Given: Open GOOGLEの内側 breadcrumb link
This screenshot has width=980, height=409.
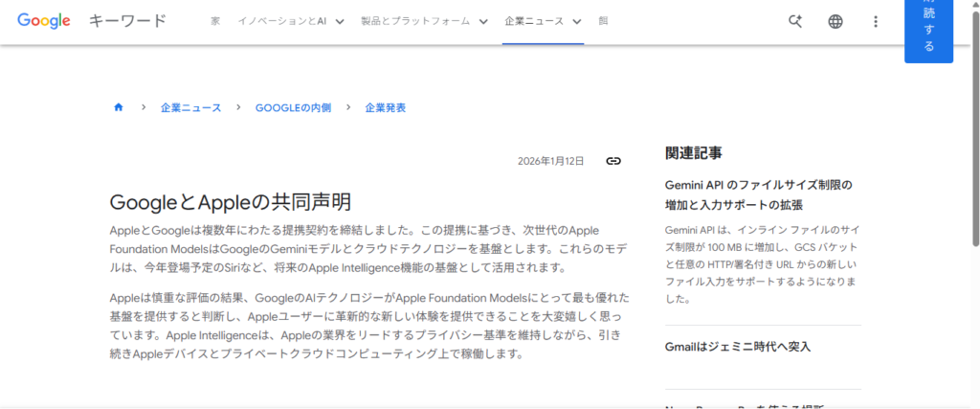Looking at the screenshot, I should click(293, 108).
